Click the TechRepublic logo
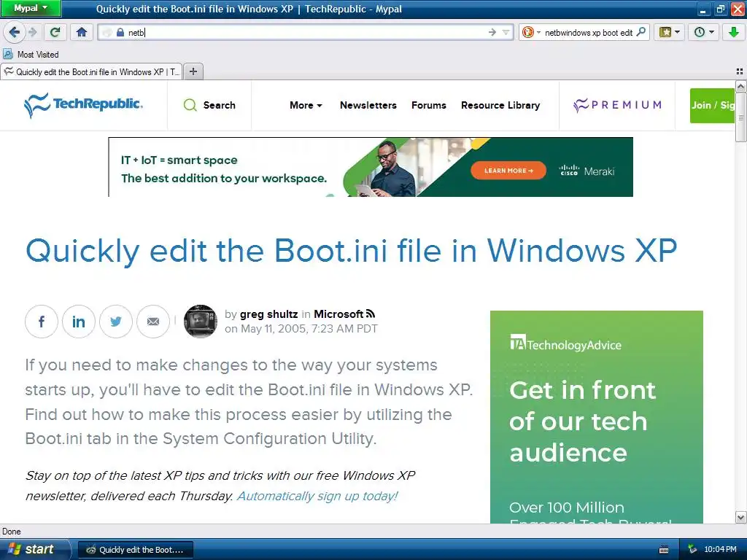747x560 pixels. (x=83, y=105)
